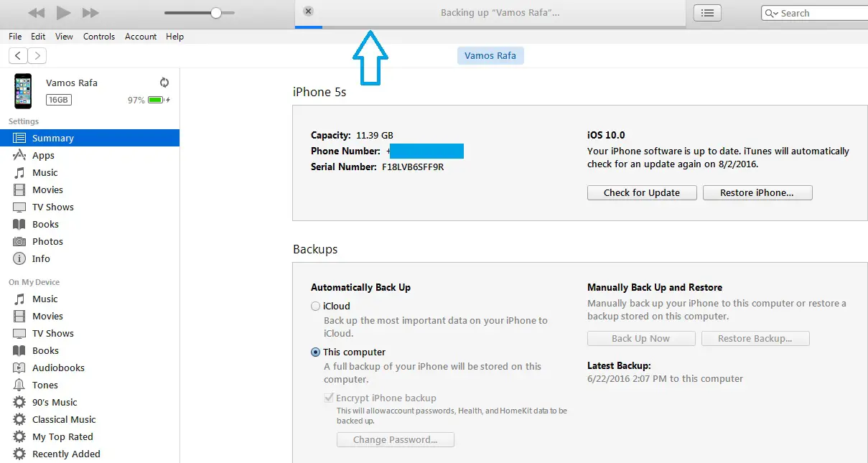Click the play button
Viewport: 868px width, 463px height.
[63, 12]
